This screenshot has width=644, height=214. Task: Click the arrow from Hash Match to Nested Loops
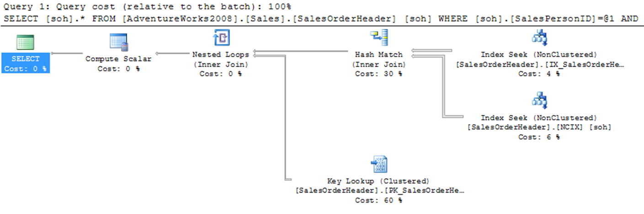click(x=302, y=51)
